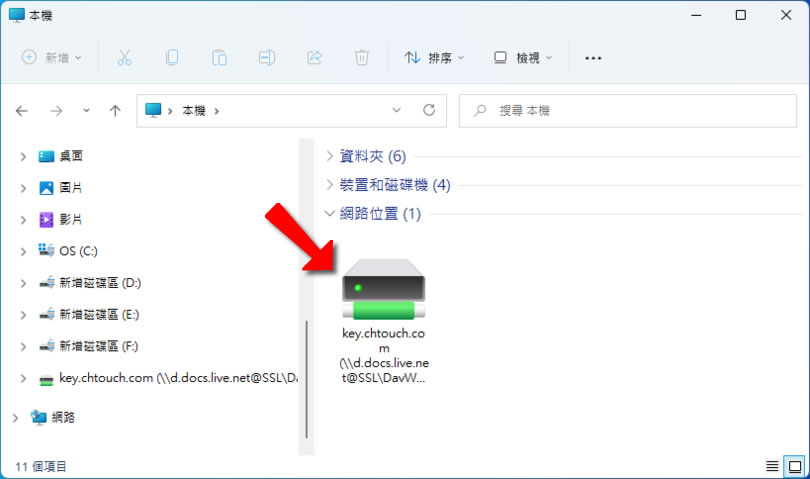Collapse the 網路位置 (1) group

pyautogui.click(x=329, y=213)
